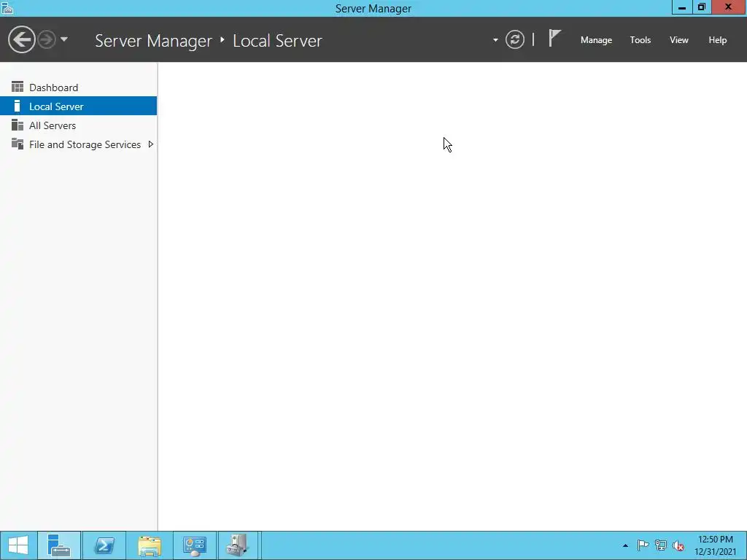Launch PowerShell from the taskbar
The height and width of the screenshot is (560, 747).
click(x=104, y=545)
